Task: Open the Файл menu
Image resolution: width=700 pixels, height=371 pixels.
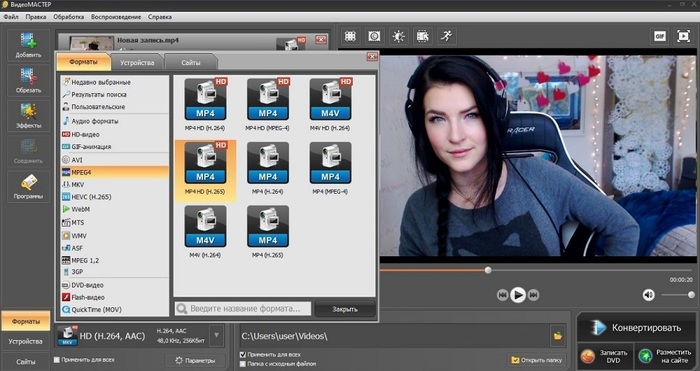Action: pos(11,17)
